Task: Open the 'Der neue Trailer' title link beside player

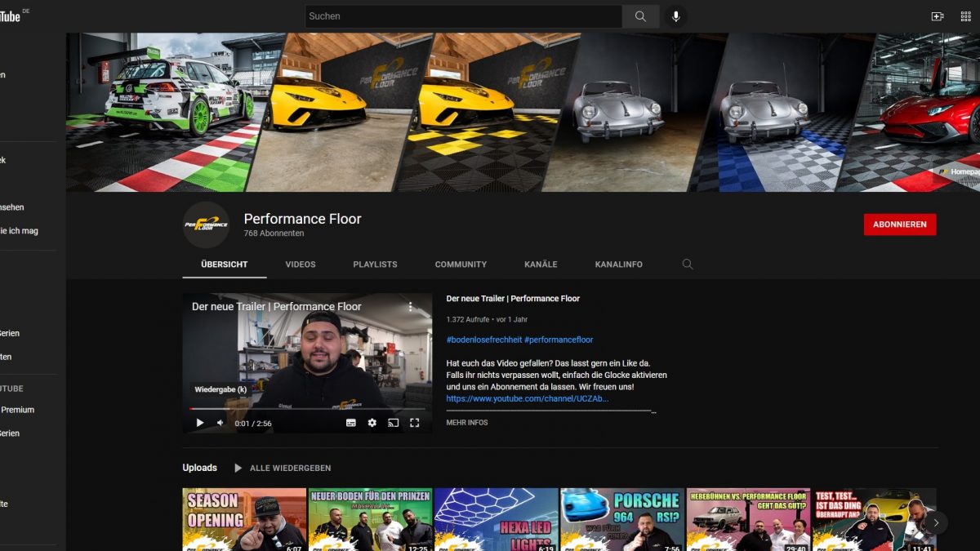Action: point(513,299)
